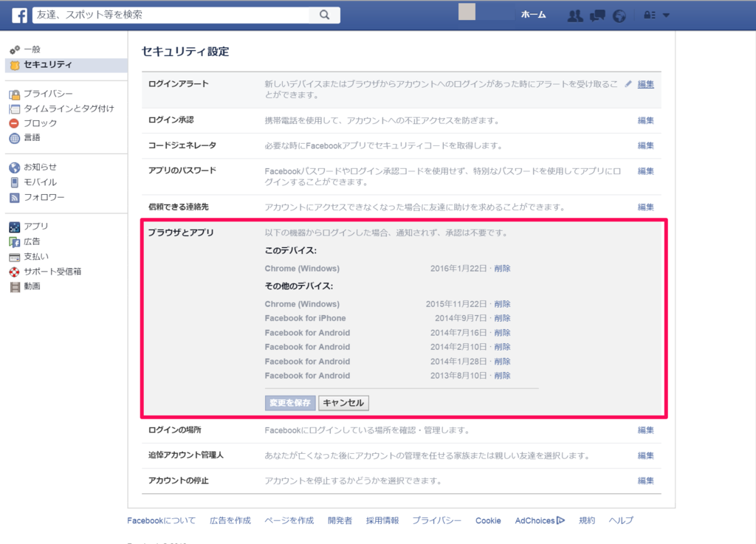Edit the アカウントの停止 setting
Viewport: 756px width, 544px height.
pos(645,481)
